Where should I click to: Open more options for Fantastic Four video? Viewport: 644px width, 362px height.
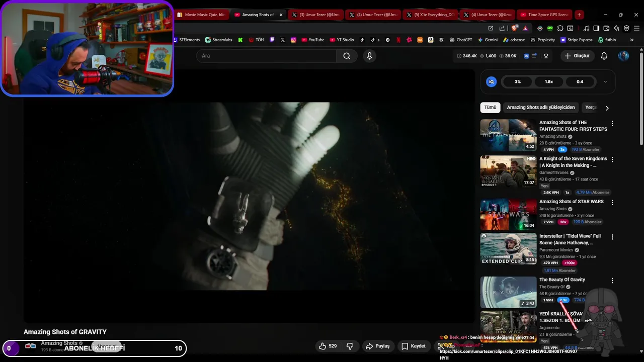tap(612, 123)
